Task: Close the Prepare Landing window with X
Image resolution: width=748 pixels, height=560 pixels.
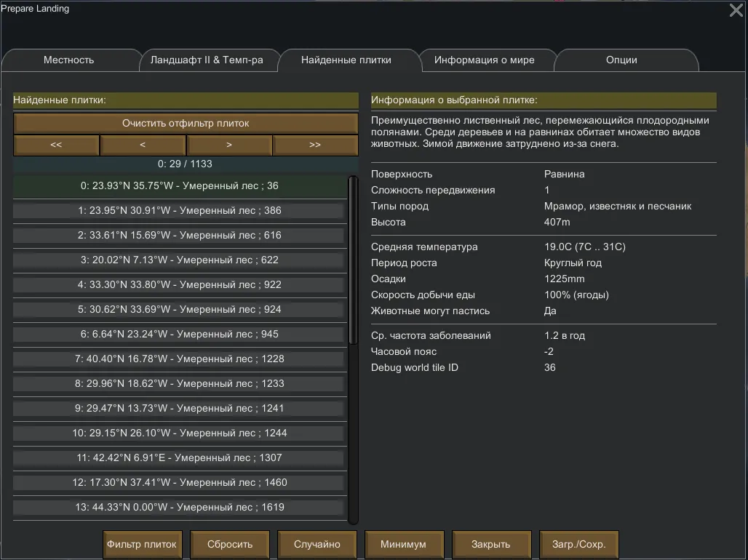Action: click(x=736, y=10)
